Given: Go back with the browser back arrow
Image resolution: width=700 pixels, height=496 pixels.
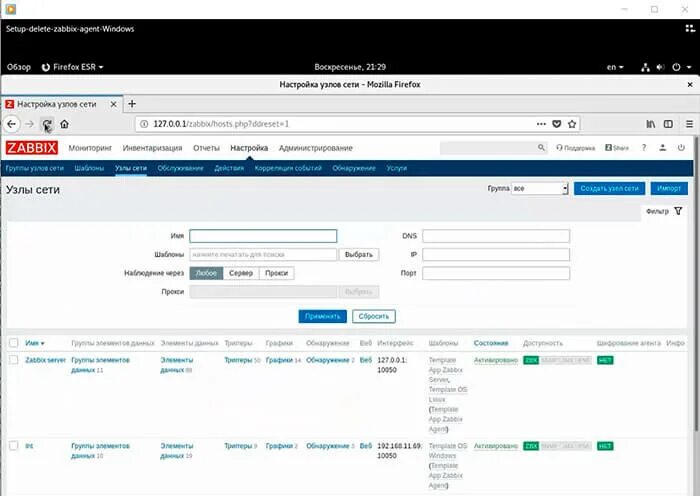Looking at the screenshot, I should [12, 124].
